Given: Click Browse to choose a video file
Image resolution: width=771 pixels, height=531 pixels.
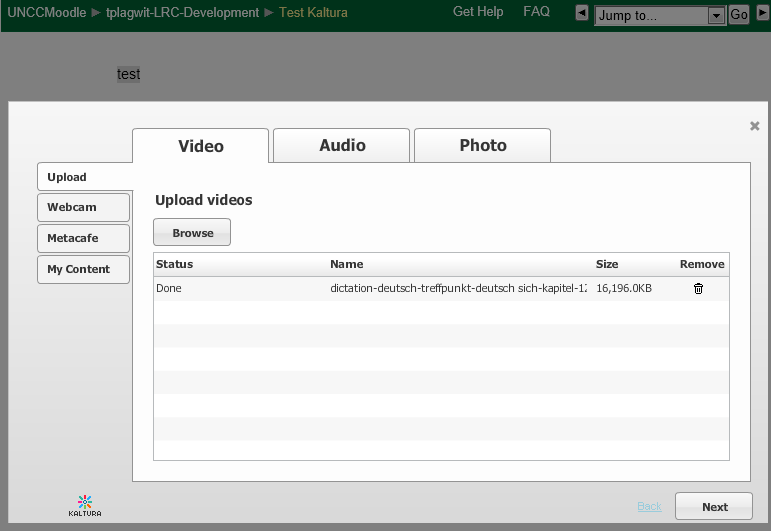Looking at the screenshot, I should tap(192, 233).
